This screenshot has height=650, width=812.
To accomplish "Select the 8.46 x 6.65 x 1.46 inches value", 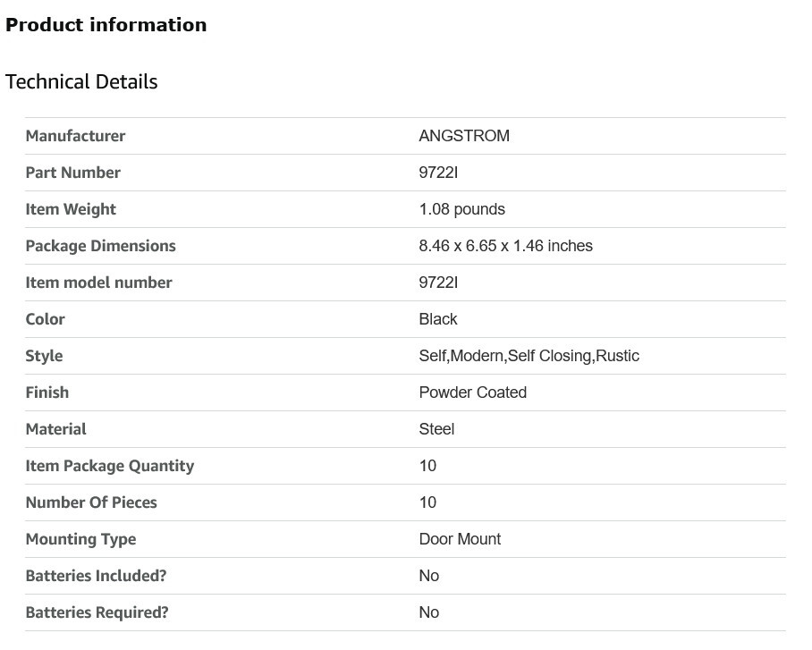I will (506, 246).
